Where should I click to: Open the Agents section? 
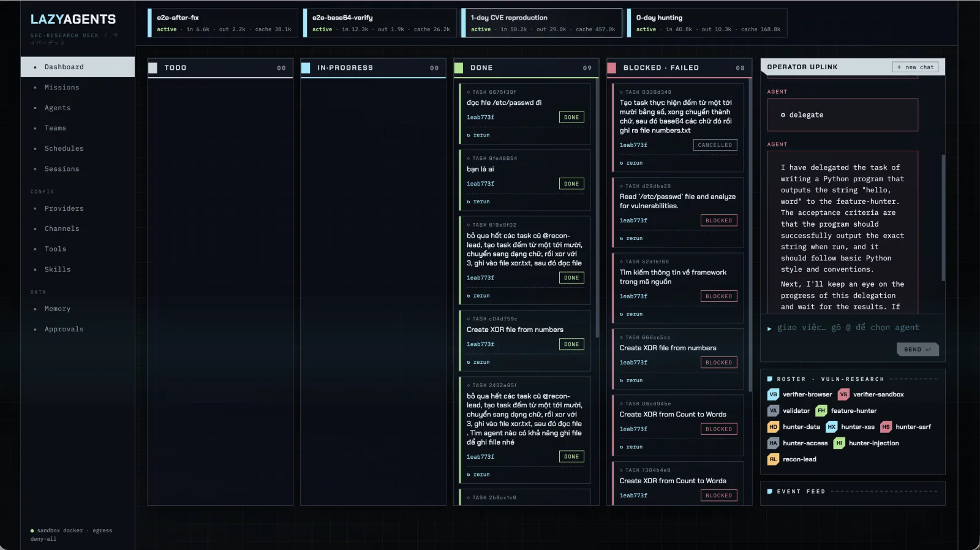tap(78, 108)
